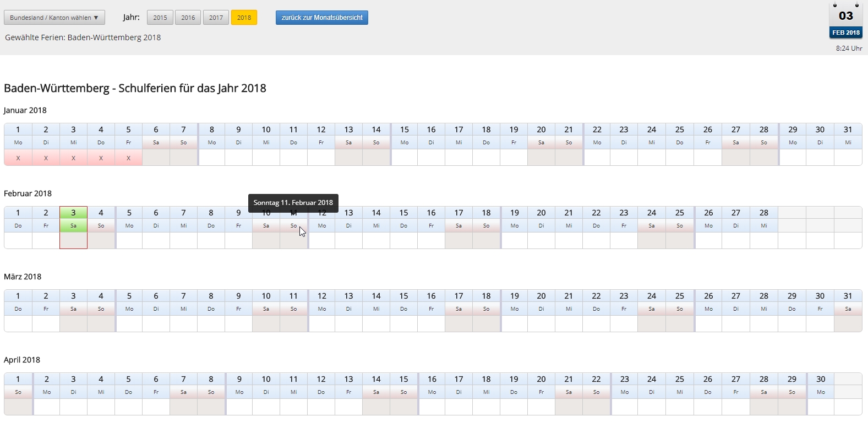Click the FEB 2018 label on calendar icon

tap(846, 33)
